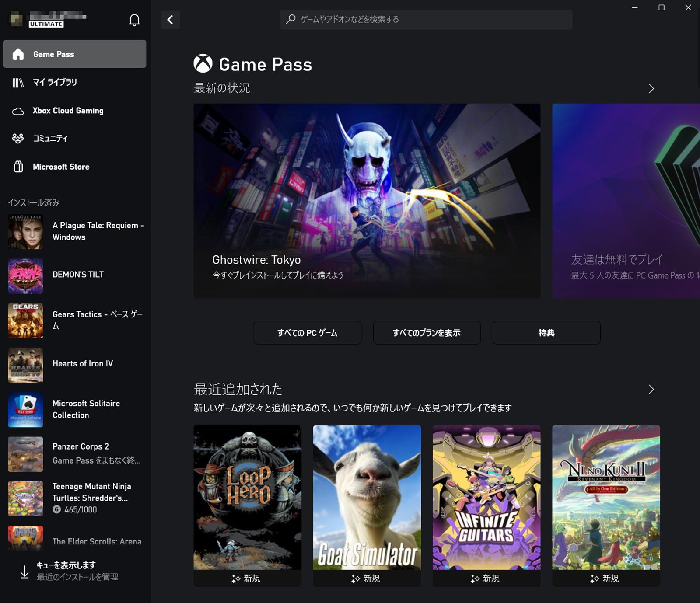Image resolution: width=700 pixels, height=603 pixels.
Task: Click the Gears Tactics game icon
Action: tap(25, 321)
